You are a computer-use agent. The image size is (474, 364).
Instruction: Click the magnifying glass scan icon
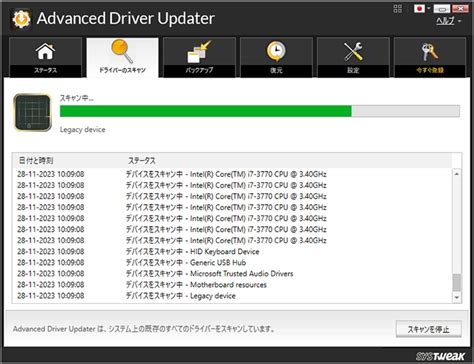click(122, 51)
